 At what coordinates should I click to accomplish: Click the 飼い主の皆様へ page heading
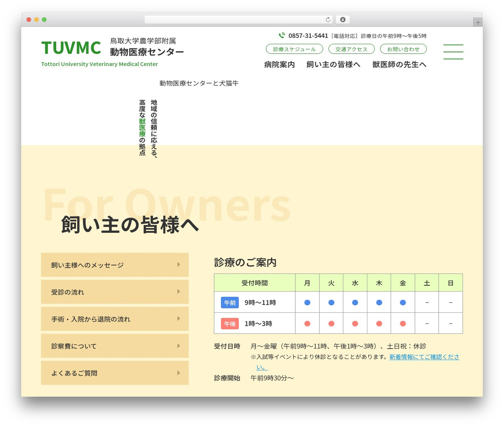(130, 225)
